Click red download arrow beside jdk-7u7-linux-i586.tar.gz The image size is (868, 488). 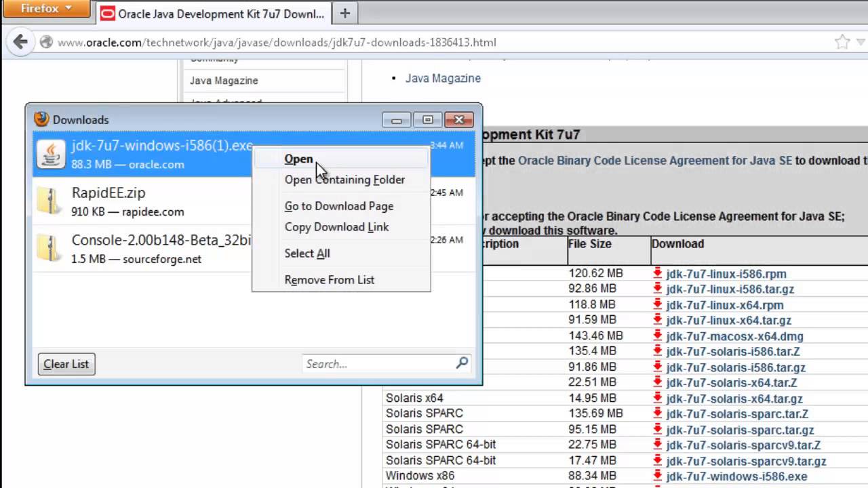click(657, 289)
